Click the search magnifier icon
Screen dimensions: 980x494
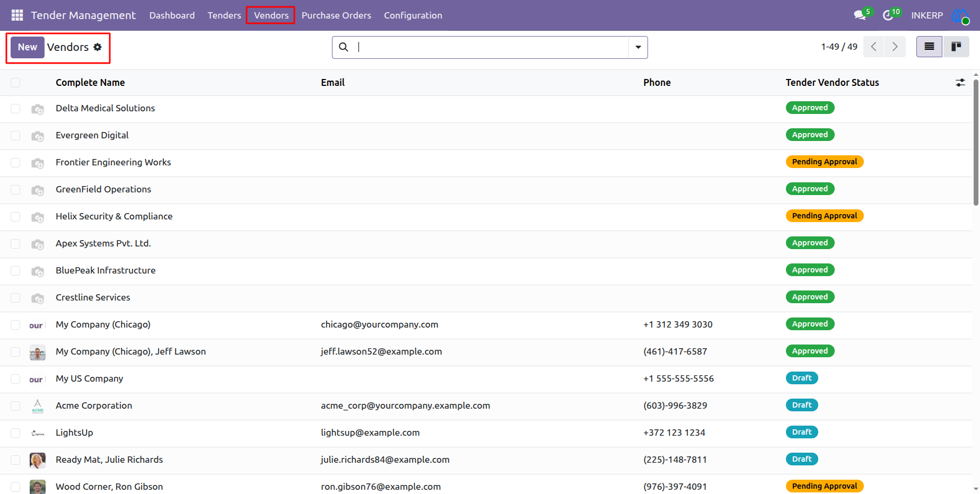344,47
